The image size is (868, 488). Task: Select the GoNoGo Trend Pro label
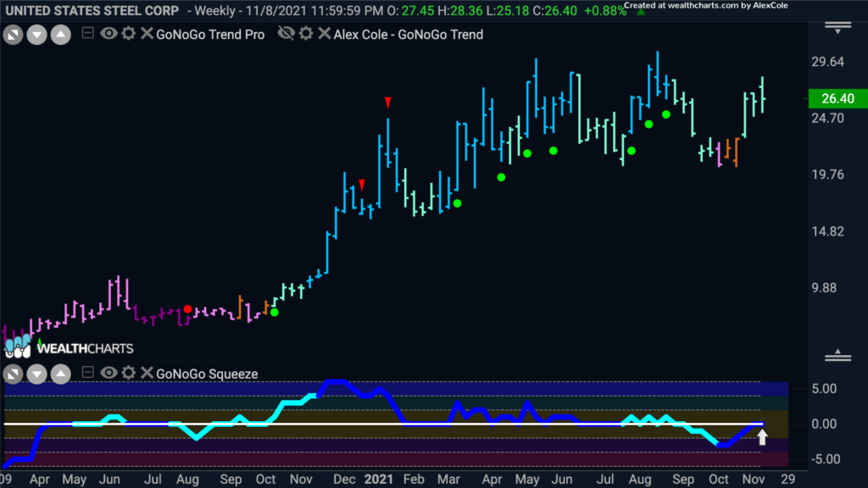tap(210, 35)
